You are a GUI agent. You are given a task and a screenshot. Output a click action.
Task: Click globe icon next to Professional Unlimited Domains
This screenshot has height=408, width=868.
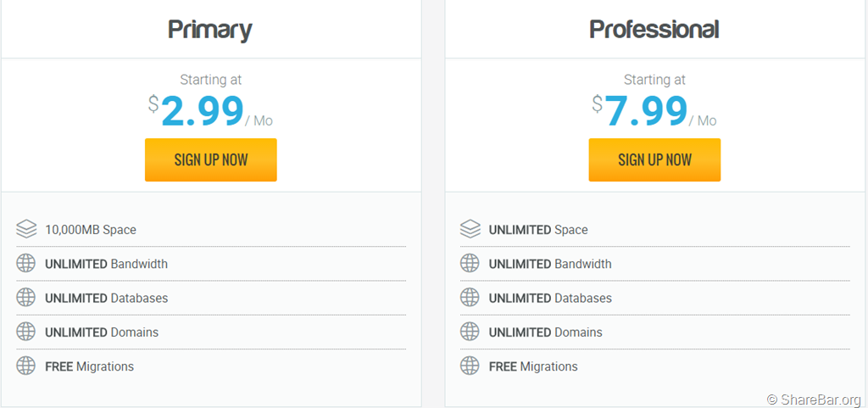coord(470,332)
